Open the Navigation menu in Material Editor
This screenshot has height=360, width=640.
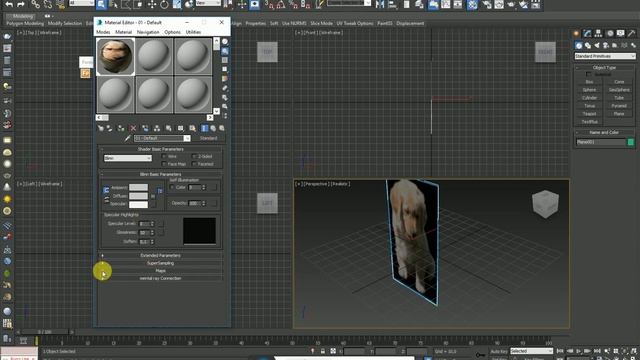(148, 32)
